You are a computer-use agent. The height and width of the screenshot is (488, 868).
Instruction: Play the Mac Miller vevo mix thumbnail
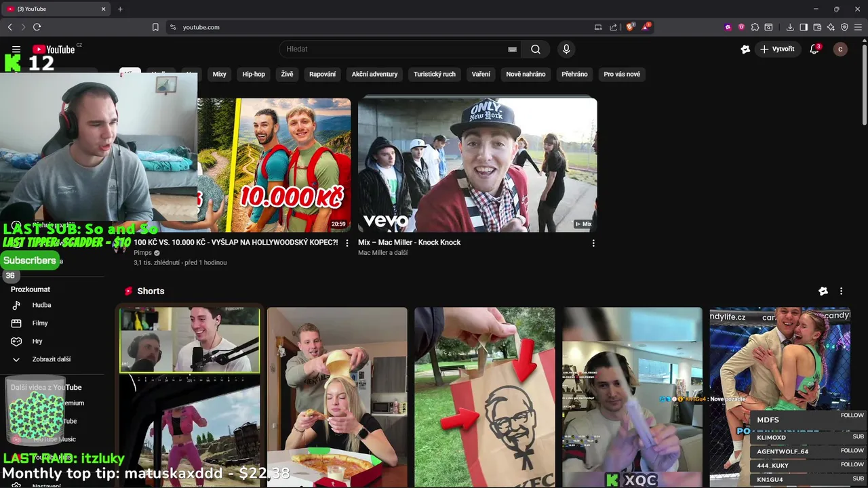click(477, 165)
